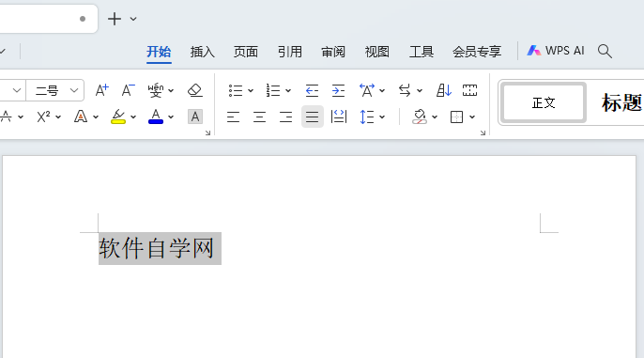Expand the new tab dropdown arrow
Image resolution: width=644 pixels, height=358 pixels.
pos(133,19)
